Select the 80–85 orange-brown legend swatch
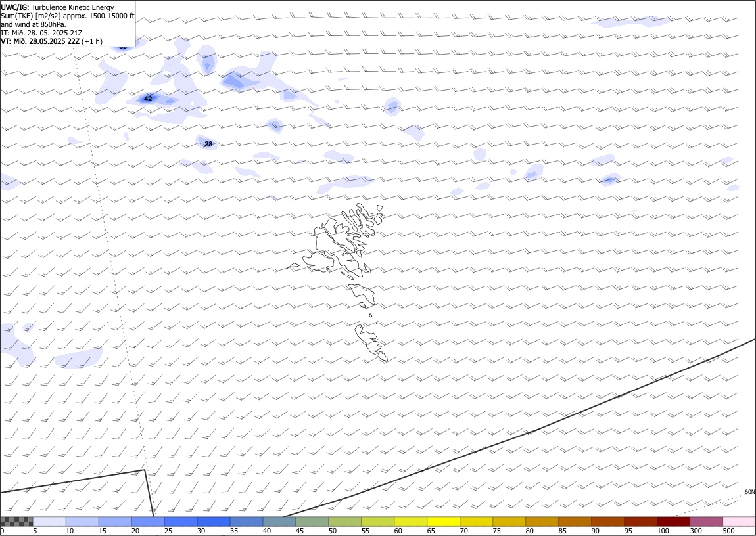Image resolution: width=756 pixels, height=536 pixels. (x=542, y=522)
